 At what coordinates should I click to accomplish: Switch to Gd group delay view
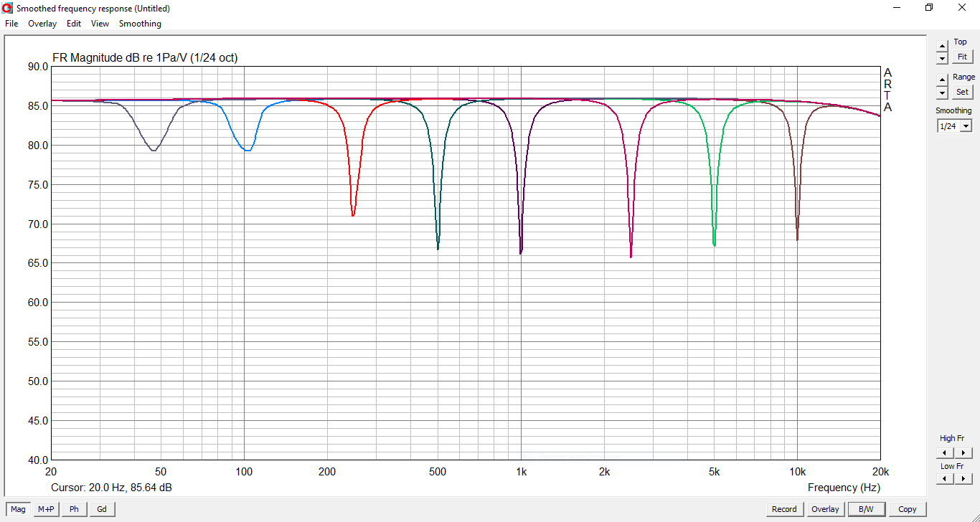click(102, 509)
